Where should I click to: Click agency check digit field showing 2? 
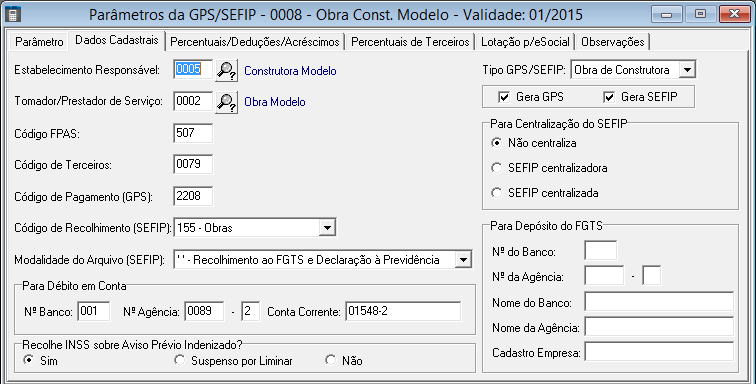click(x=250, y=311)
